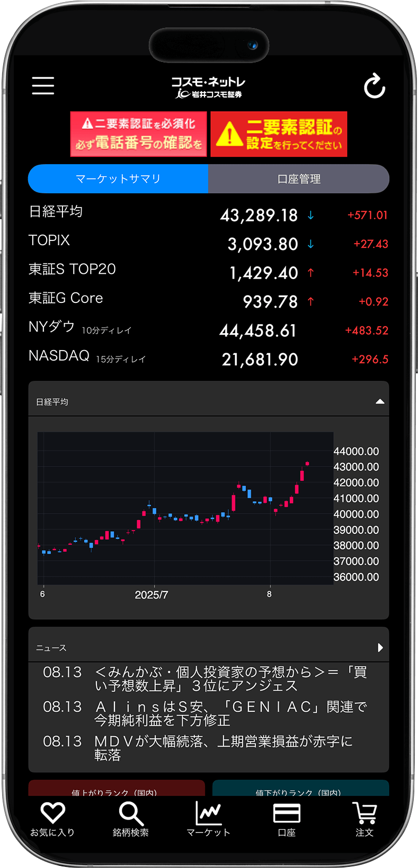Open stock search via magnifier icon
Viewport: 418px width, 868px height.
pos(130,818)
